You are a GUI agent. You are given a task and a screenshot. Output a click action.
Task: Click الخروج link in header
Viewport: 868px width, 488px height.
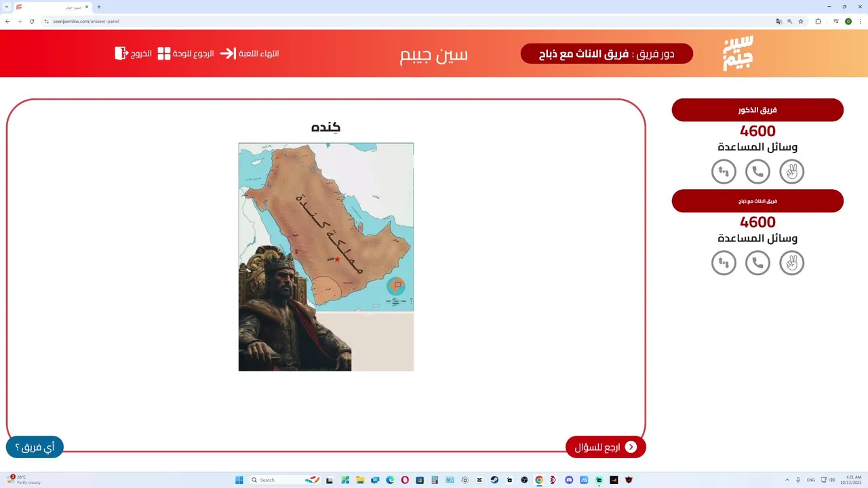(142, 53)
